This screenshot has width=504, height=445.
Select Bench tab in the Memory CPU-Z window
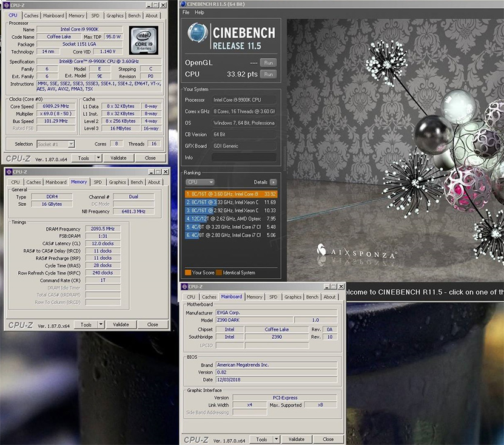pos(136,182)
